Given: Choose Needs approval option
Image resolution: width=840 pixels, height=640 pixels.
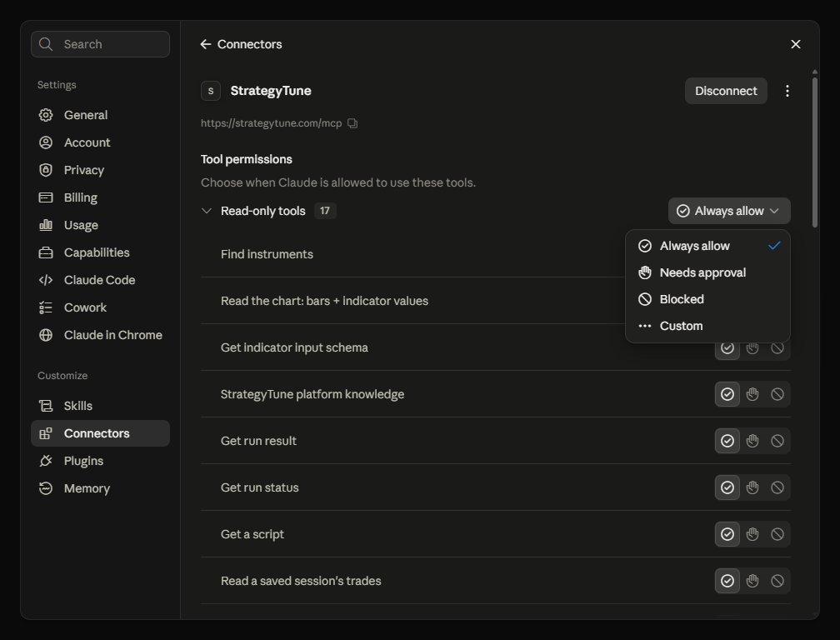Looking at the screenshot, I should point(707,272).
